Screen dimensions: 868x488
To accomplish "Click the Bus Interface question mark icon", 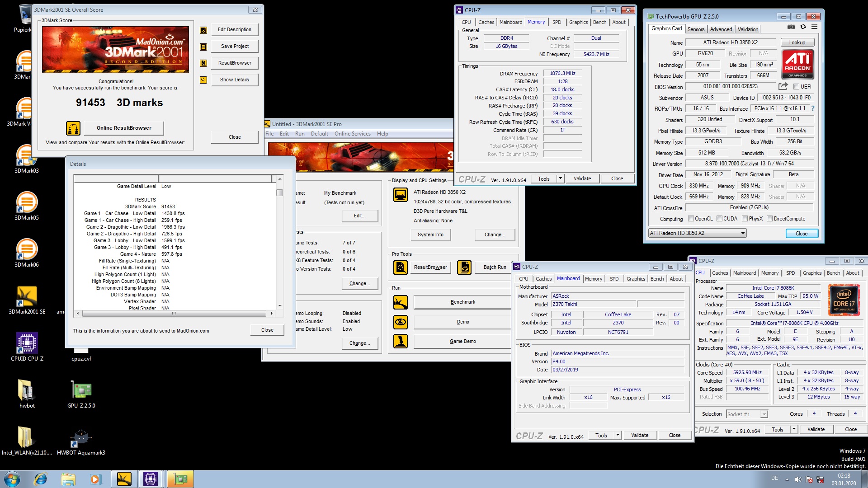I will click(x=813, y=108).
